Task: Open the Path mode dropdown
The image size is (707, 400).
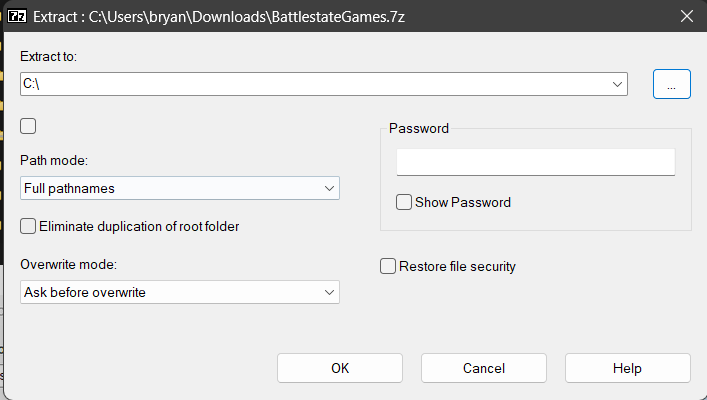Action: click(x=179, y=188)
